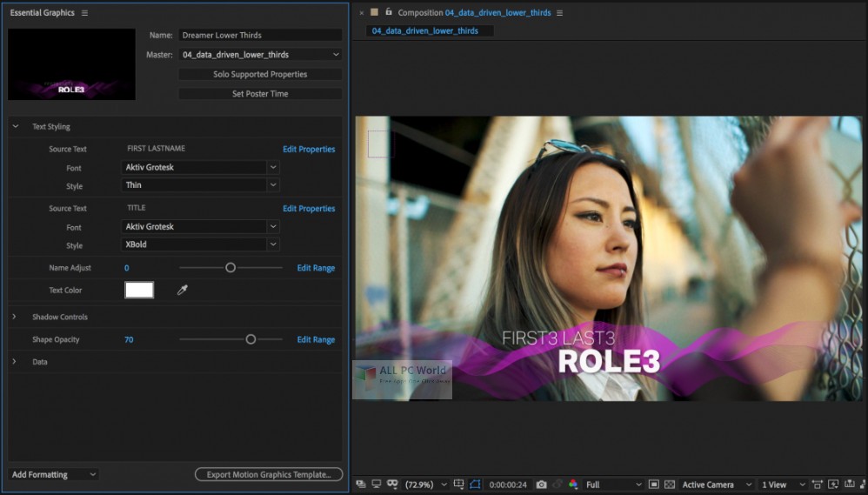
Task: Click the white Text Color swatch
Action: click(x=139, y=291)
